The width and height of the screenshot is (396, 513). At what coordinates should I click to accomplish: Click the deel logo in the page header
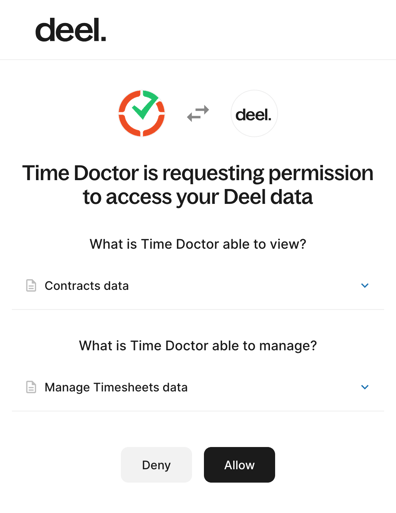click(x=71, y=30)
